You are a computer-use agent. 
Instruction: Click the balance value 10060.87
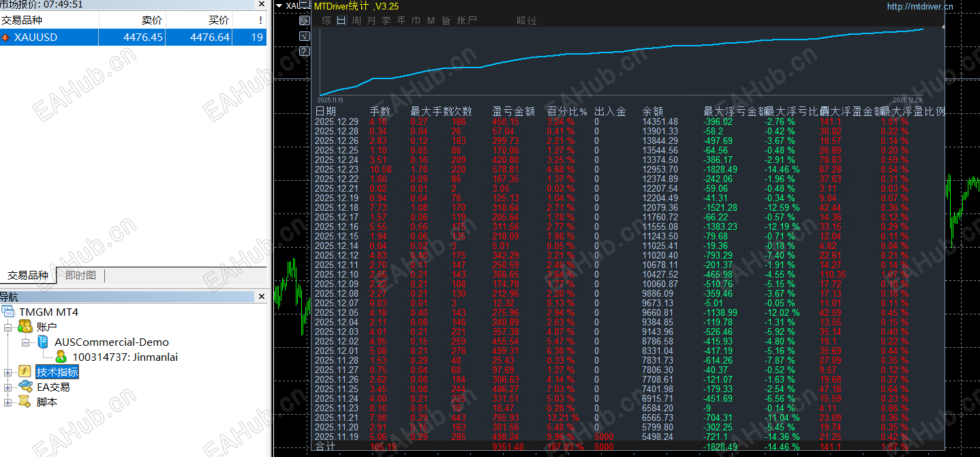(x=660, y=284)
